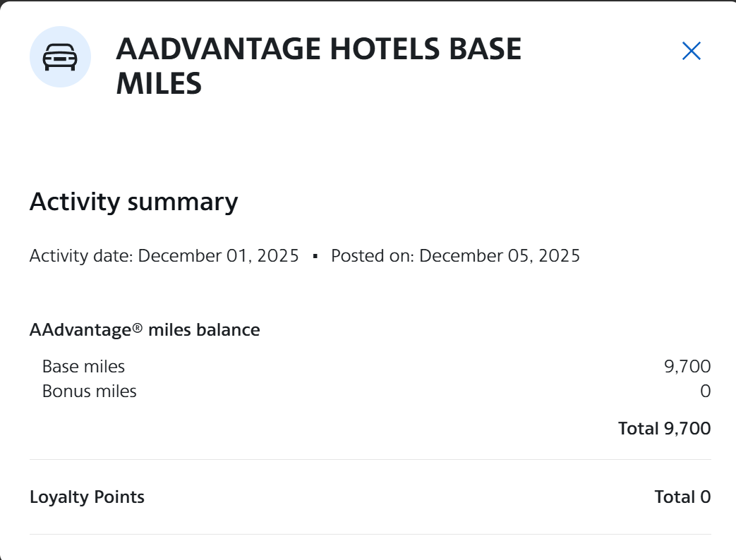736x560 pixels.
Task: Click the Activity date label
Action: pyautogui.click(x=81, y=255)
